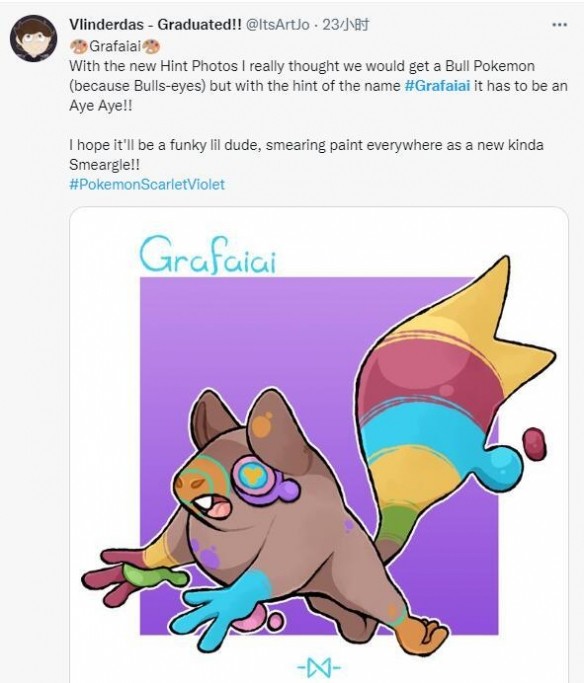Open the Grafaiai artwork image
Image resolution: width=584 pixels, height=683 pixels.
pos(319,445)
